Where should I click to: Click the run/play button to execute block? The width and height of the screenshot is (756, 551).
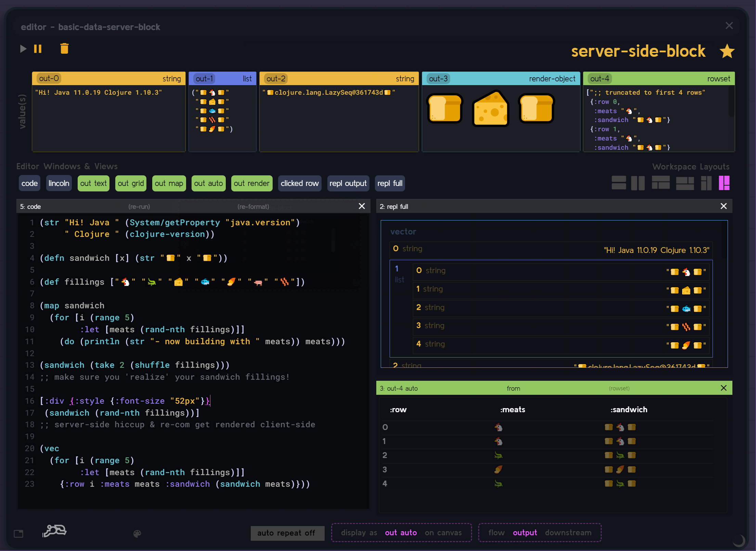pos(23,48)
